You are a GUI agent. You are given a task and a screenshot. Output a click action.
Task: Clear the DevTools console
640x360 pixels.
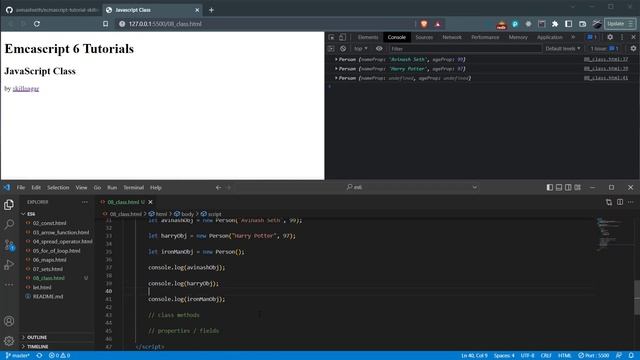pos(343,49)
